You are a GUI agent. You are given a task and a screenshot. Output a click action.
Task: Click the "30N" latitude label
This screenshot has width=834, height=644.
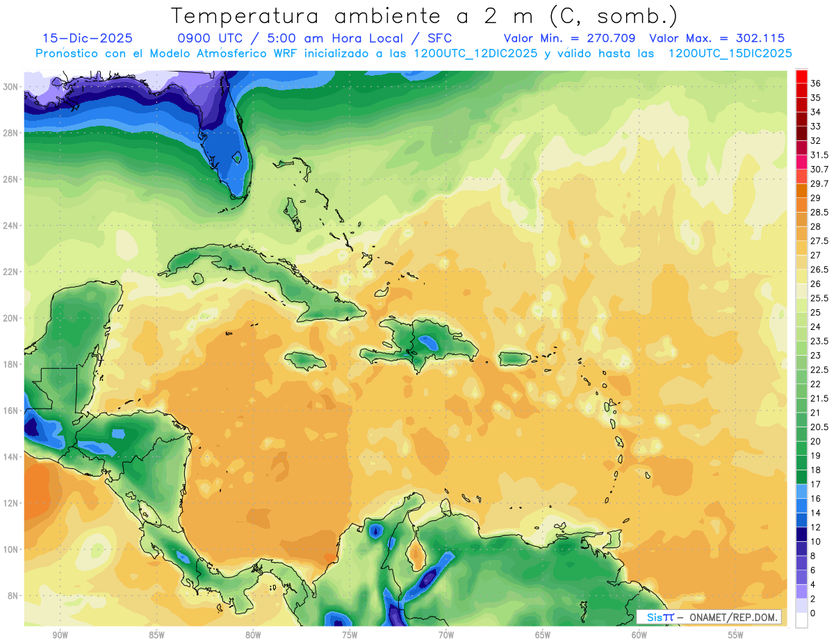(x=12, y=86)
